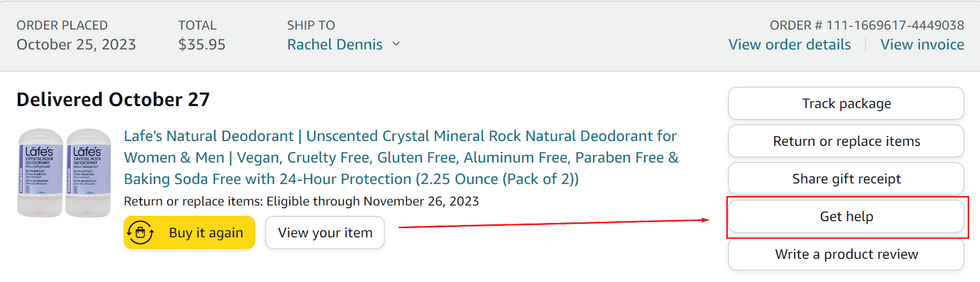Image resolution: width=980 pixels, height=282 pixels.
Task: Expand the chevron next to Rachel Dennis
Action: coord(396,44)
